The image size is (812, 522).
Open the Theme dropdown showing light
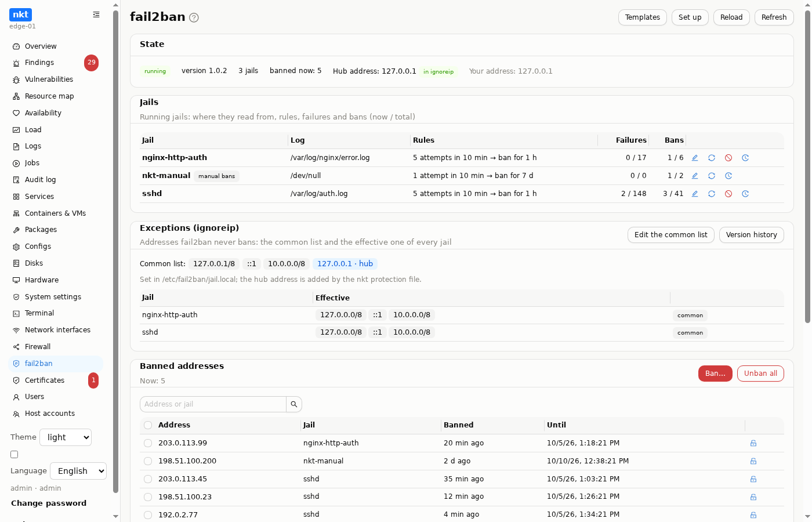(66, 437)
